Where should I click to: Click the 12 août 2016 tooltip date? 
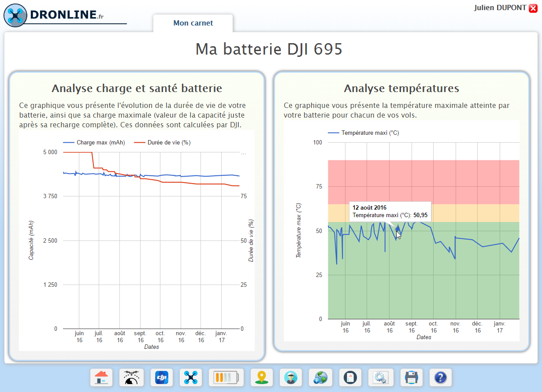[370, 207]
